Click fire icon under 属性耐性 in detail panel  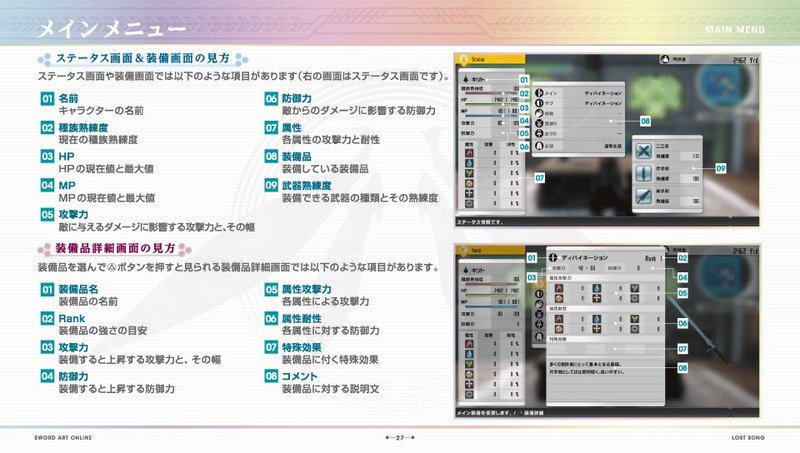559,319
